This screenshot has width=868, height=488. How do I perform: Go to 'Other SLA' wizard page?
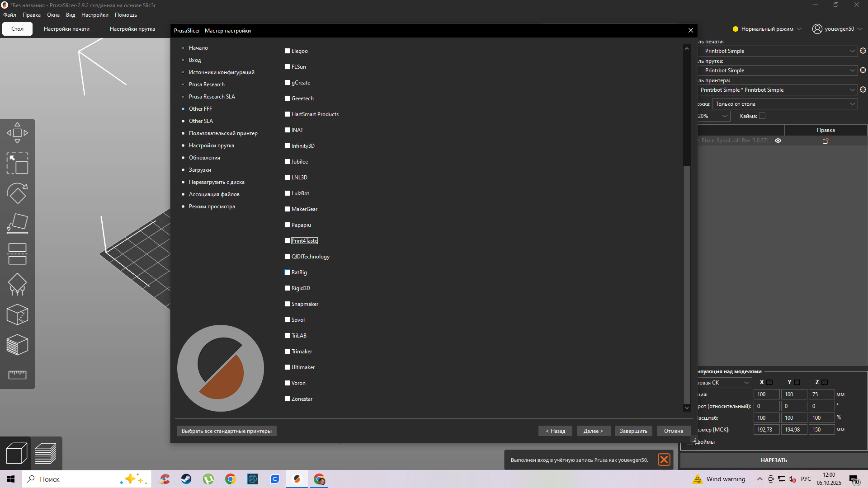coord(201,121)
